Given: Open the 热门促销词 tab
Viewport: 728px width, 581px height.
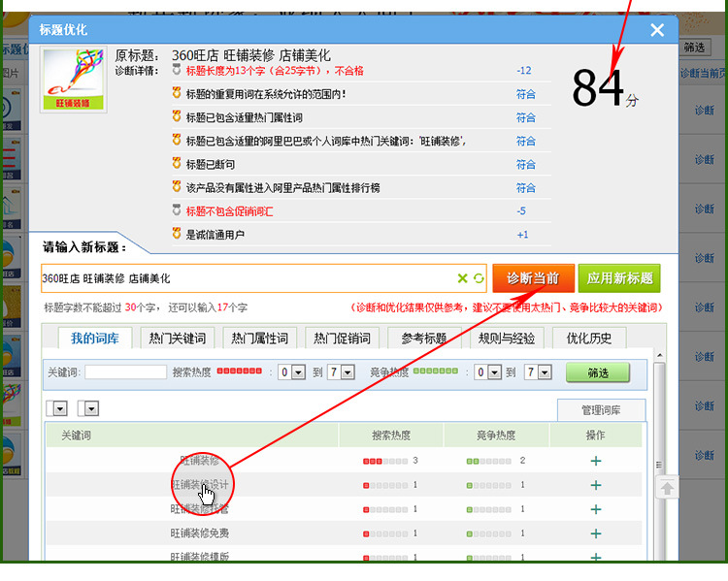Looking at the screenshot, I should point(343,339).
